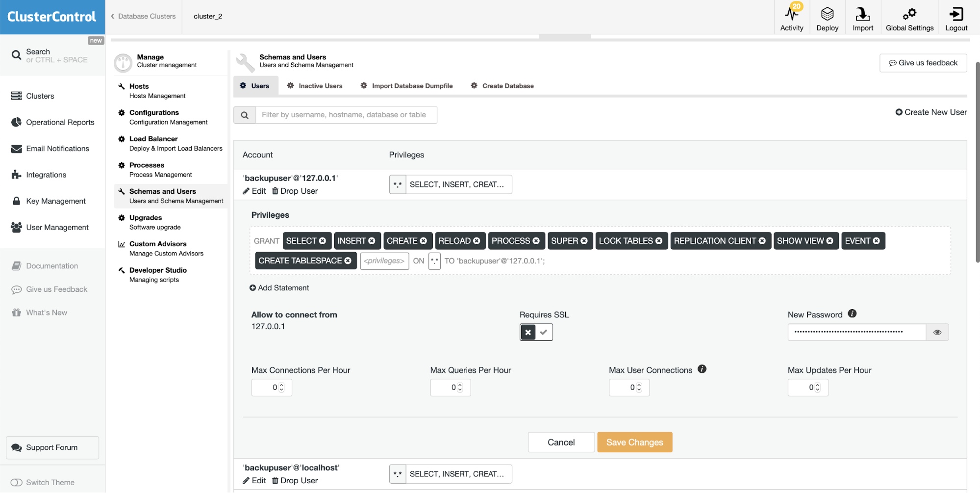Expand backupuser@localhost privileges summary
This screenshot has width=980, height=493.
pos(451,474)
